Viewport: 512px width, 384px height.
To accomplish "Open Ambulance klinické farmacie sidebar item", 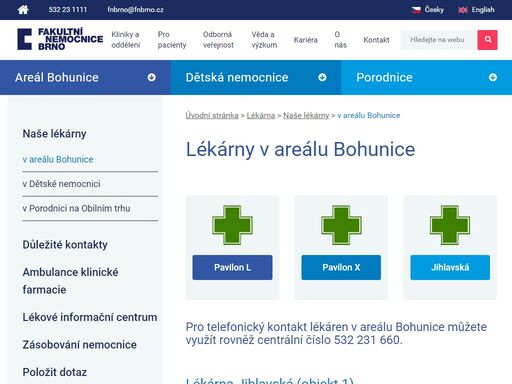I will click(x=70, y=281).
